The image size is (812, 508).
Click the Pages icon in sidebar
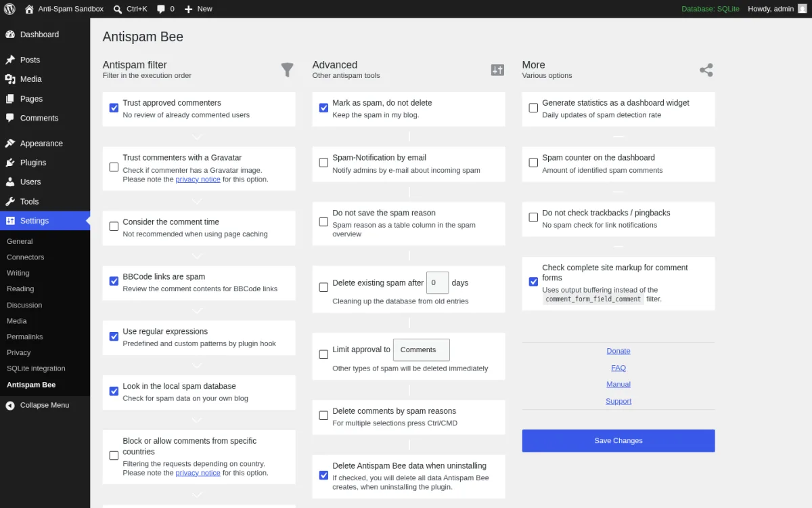tap(10, 99)
